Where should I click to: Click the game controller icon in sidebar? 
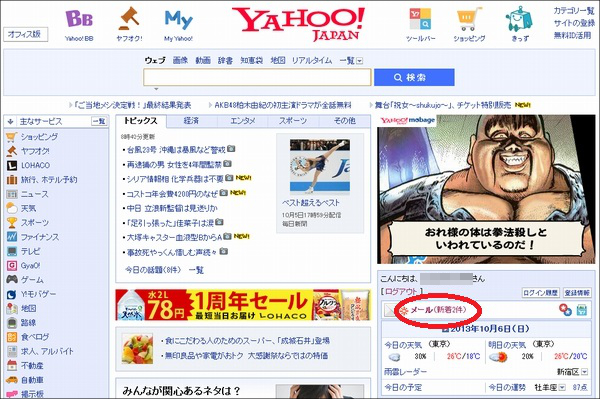[12, 280]
